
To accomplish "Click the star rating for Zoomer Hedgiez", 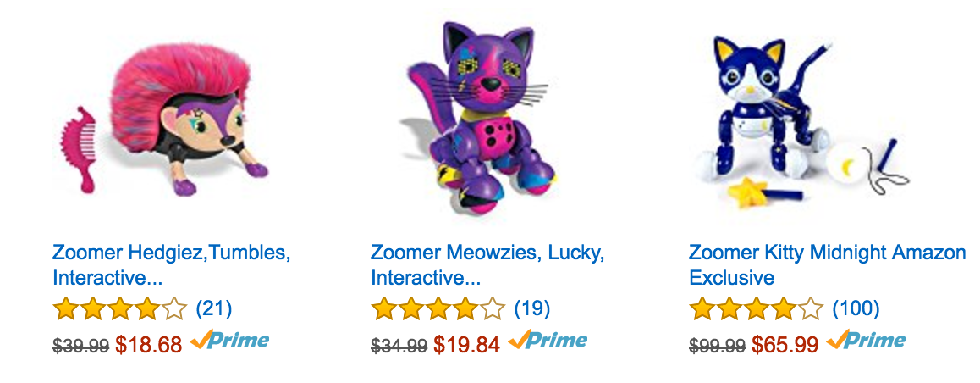I will 120,308.
